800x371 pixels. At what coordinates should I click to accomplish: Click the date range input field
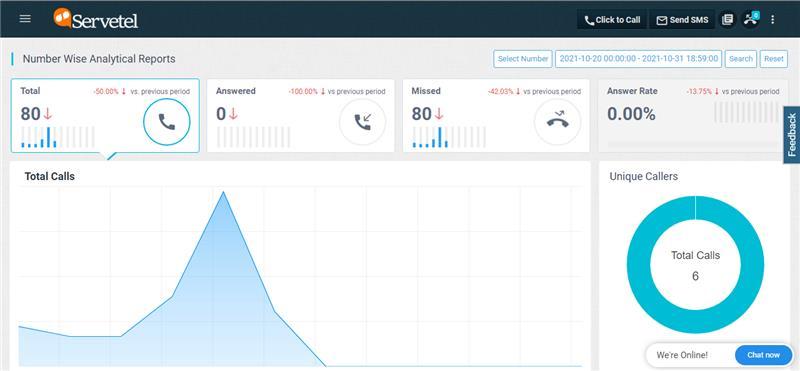point(639,59)
